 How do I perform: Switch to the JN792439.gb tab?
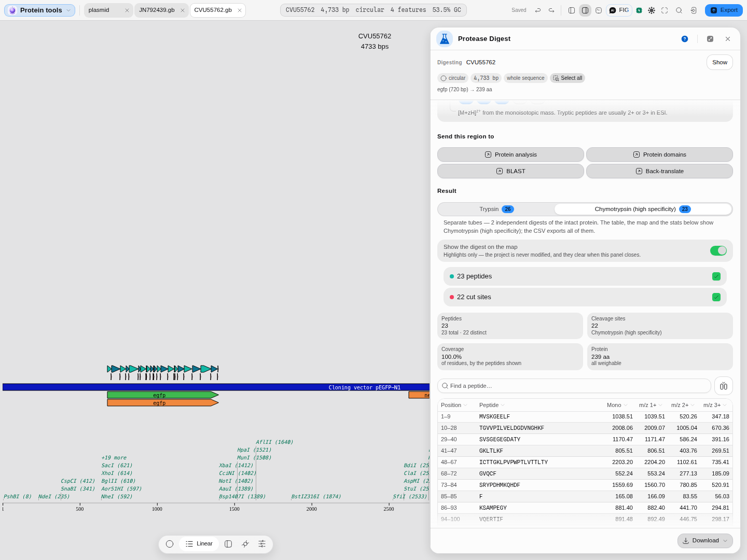[x=161, y=10]
